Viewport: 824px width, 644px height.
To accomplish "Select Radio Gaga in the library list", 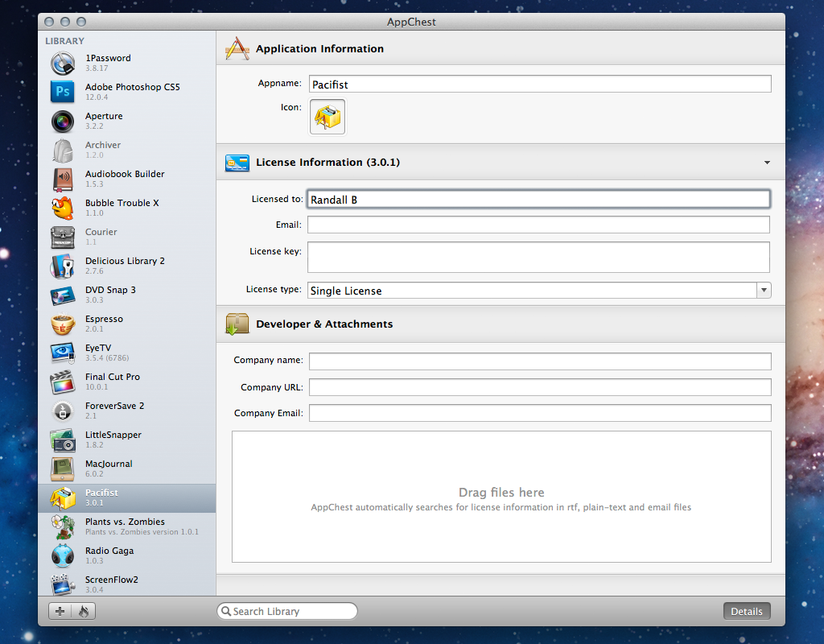I will 126,555.
